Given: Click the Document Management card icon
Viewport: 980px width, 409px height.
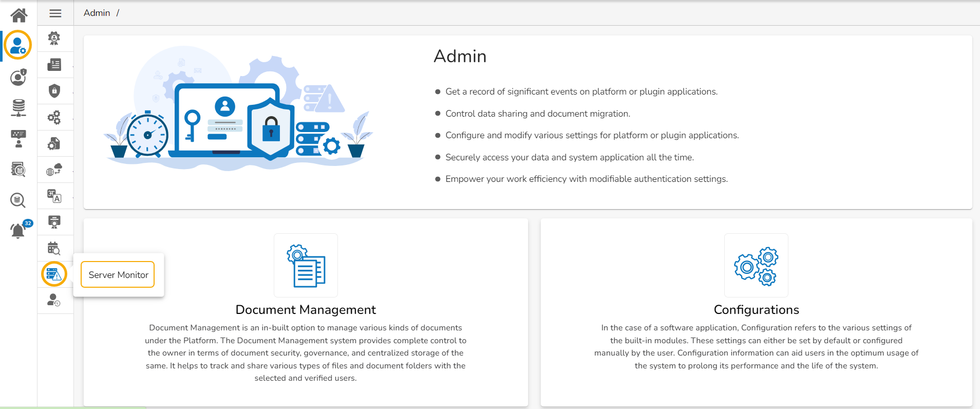Looking at the screenshot, I should (306, 265).
